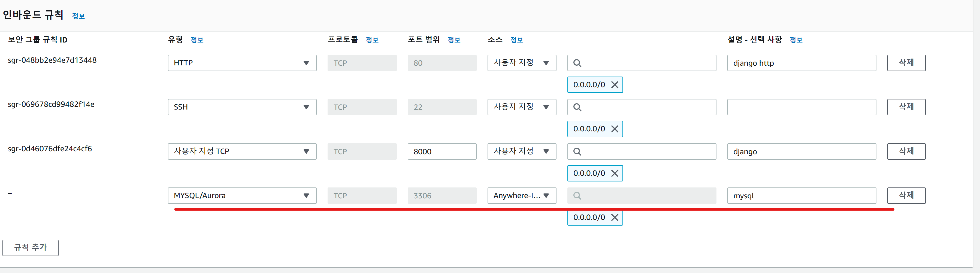Delete the port 8000 rule with 삭제
This screenshot has height=273, width=980.
tap(906, 151)
